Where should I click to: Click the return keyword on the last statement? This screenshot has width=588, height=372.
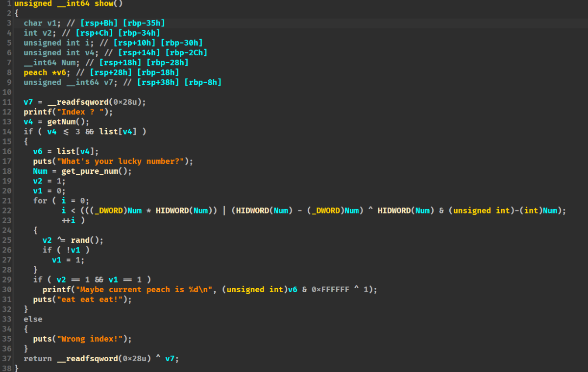[x=38, y=359]
